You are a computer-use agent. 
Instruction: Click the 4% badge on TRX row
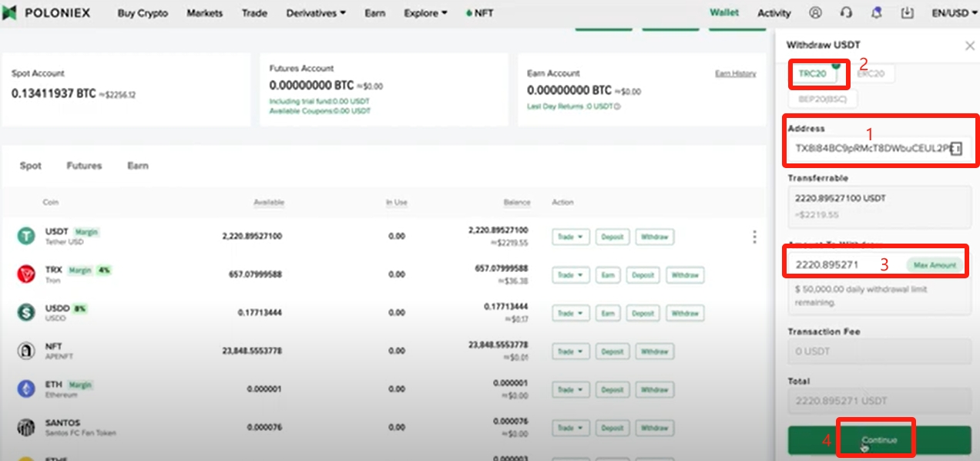point(104,270)
